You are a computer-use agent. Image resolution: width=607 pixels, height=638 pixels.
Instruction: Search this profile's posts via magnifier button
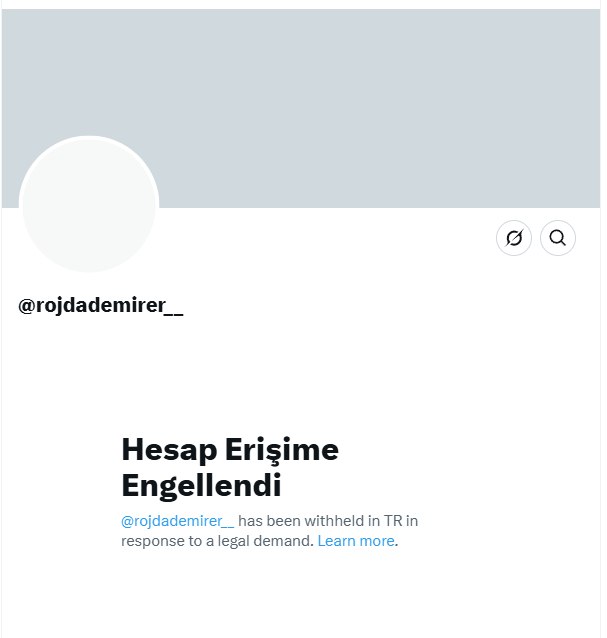pyautogui.click(x=557, y=238)
